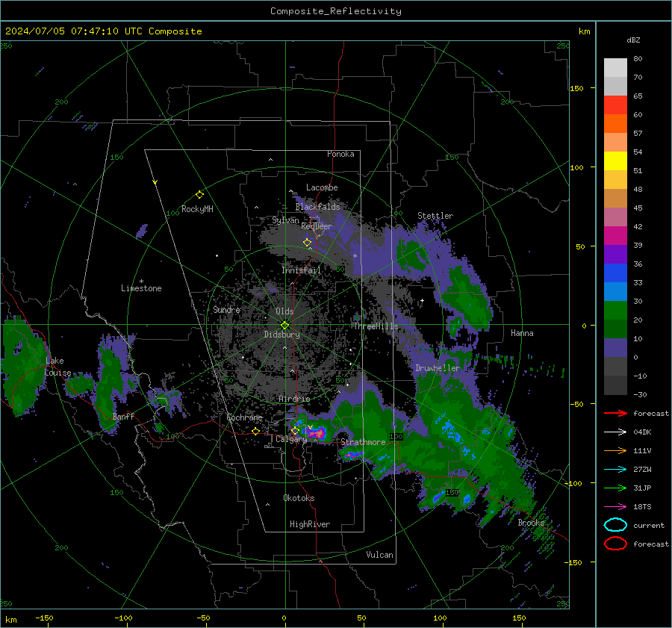
Task: Click the Lake Louise label
Action: [57, 367]
